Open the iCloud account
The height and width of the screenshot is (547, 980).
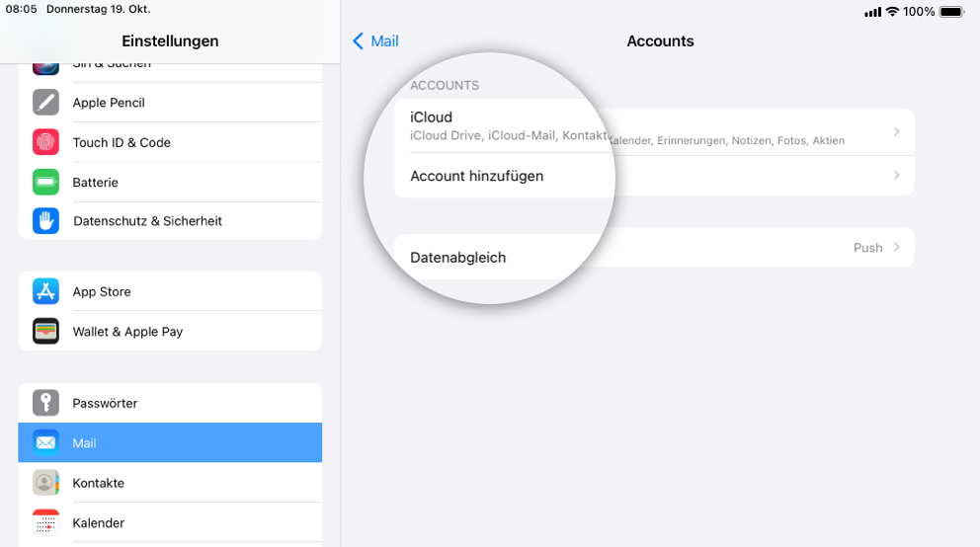[x=654, y=127]
